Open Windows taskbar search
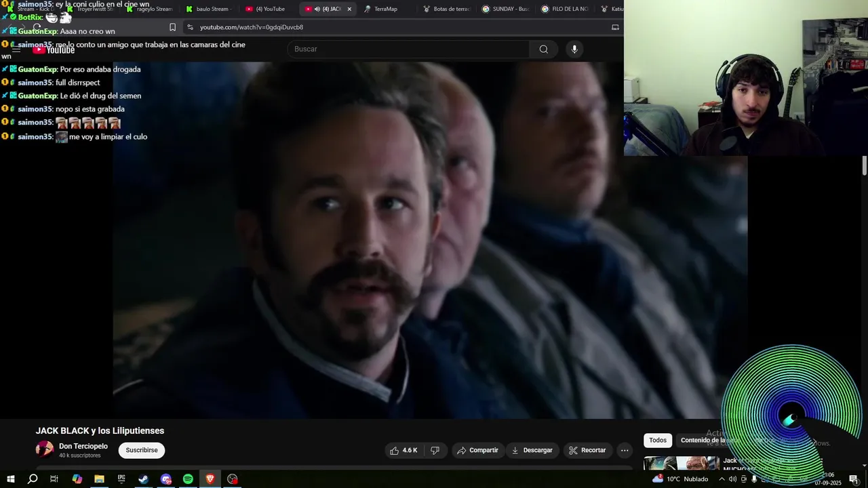Viewport: 868px width, 488px height. point(32,479)
